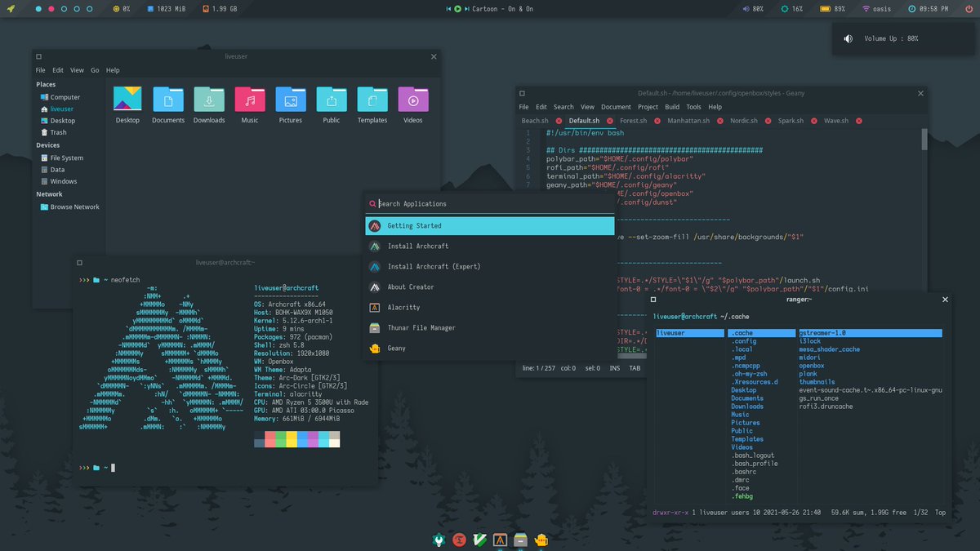Open Geany's Search menu
The width and height of the screenshot is (980, 551).
tap(563, 107)
